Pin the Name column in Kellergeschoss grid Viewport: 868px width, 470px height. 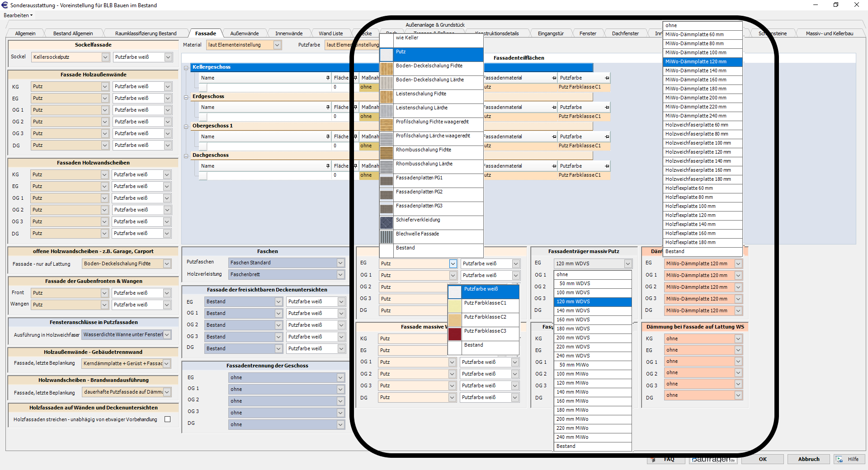tap(328, 78)
